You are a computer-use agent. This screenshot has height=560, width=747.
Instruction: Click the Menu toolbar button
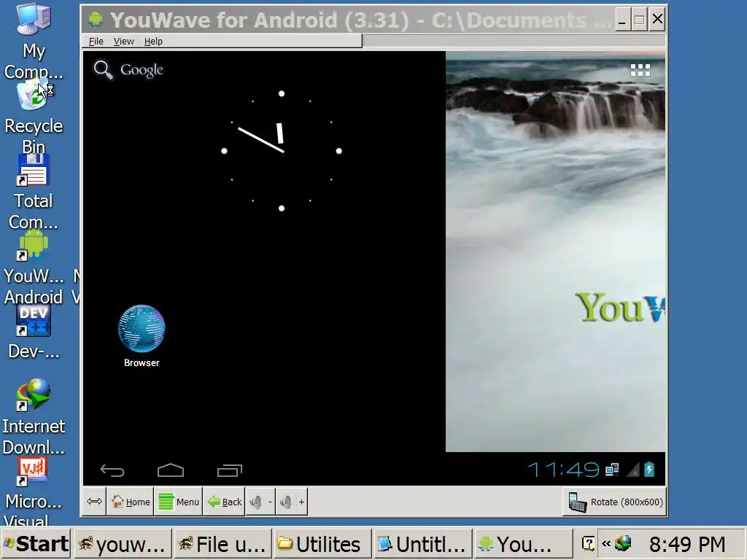point(179,502)
